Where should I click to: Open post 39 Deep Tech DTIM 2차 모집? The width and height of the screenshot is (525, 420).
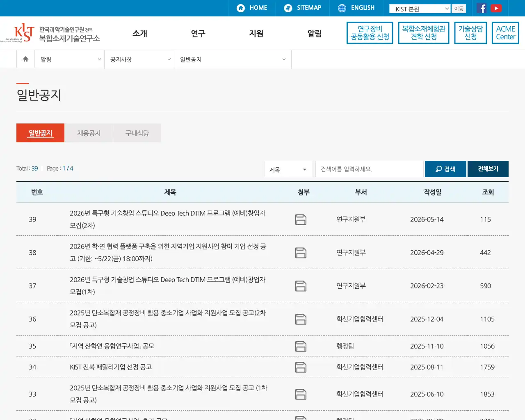point(167,219)
